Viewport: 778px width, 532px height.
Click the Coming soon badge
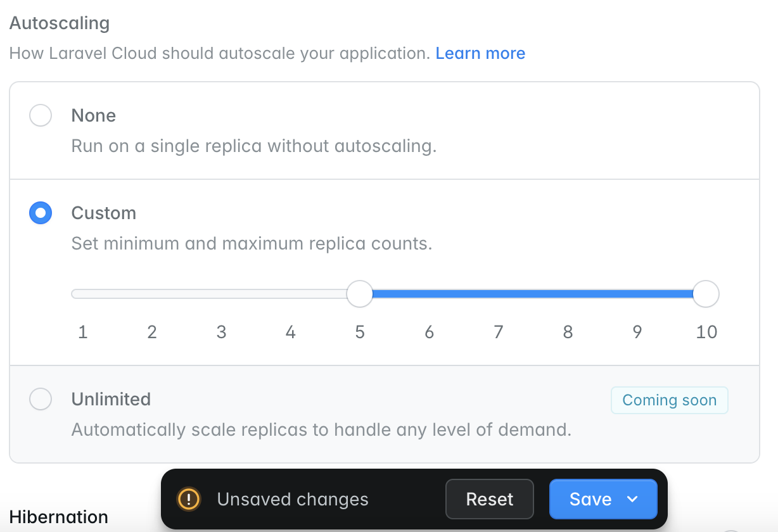point(669,400)
